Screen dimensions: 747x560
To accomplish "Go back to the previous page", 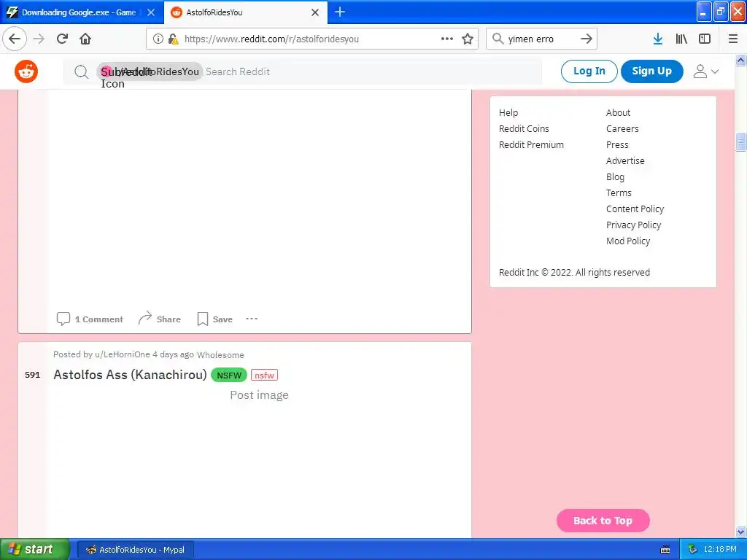I will click(x=15, y=39).
